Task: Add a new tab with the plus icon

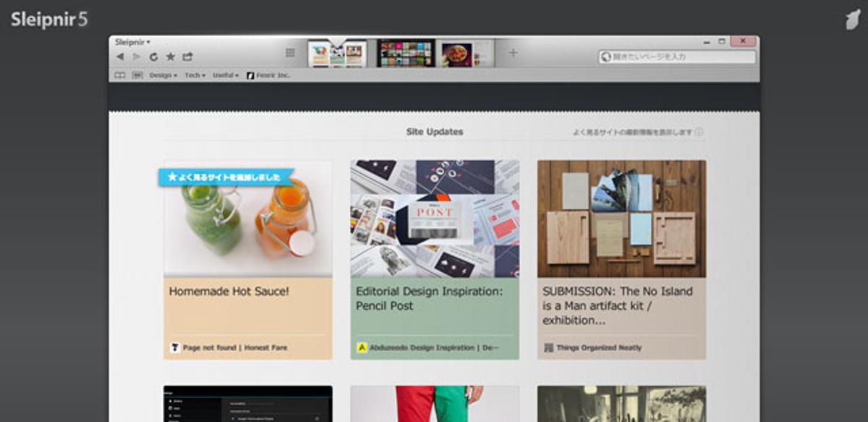Action: pyautogui.click(x=513, y=53)
